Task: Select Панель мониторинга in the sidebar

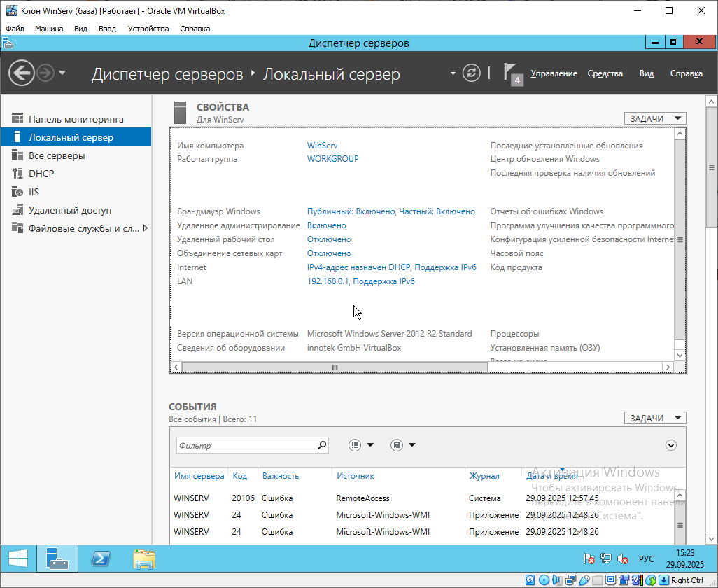Action: coord(76,119)
